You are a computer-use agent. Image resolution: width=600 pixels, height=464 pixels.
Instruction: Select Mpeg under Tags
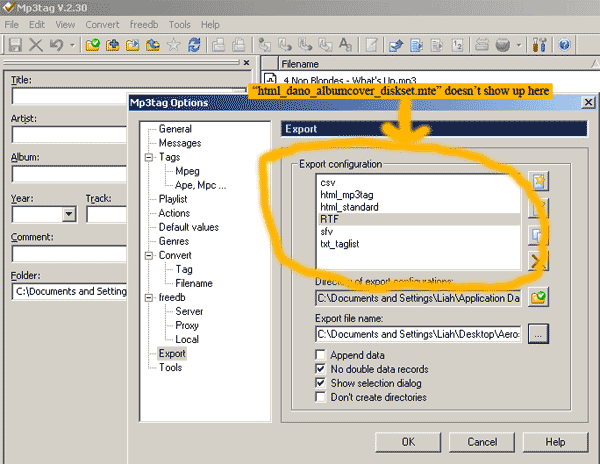point(187,171)
